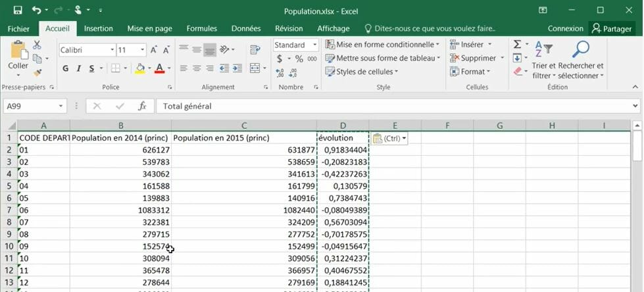Open the font name Calibri dropdown
The height and width of the screenshot is (292, 644).
[112, 50]
